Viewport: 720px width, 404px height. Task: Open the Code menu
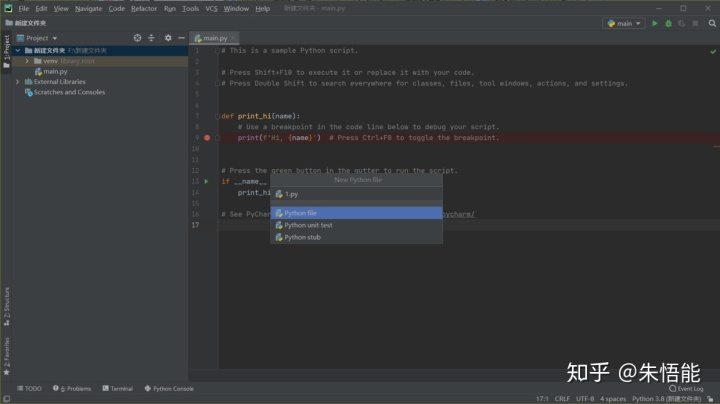click(117, 8)
